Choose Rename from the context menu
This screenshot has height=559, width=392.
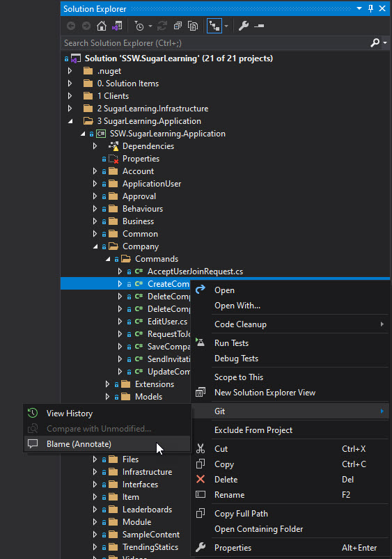tap(290, 495)
